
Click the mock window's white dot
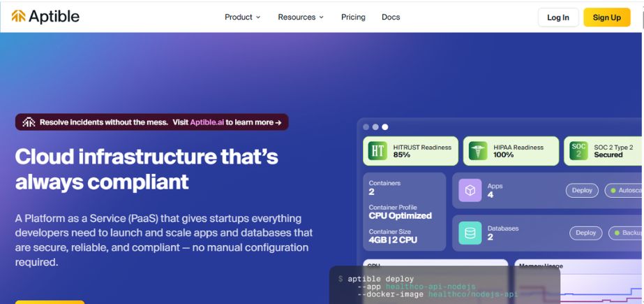coord(385,127)
